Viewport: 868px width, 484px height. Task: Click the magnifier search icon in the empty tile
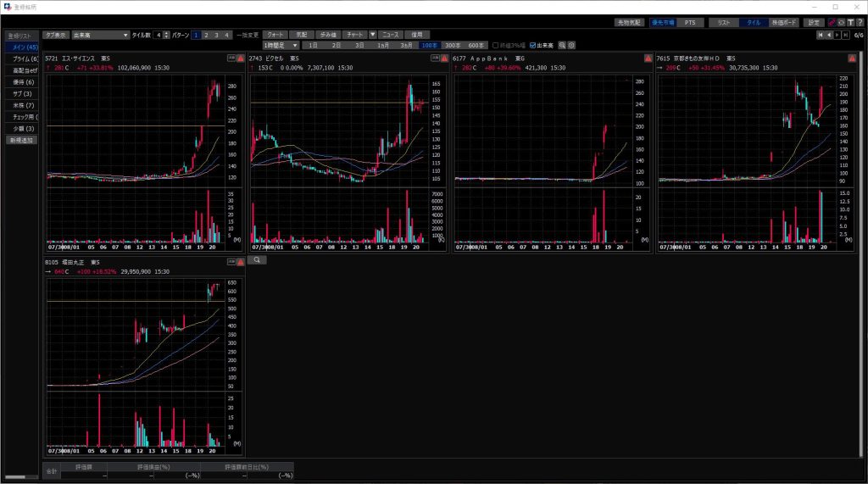(x=255, y=260)
